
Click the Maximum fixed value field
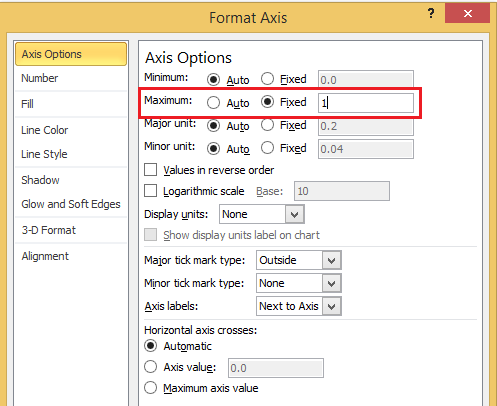click(366, 103)
